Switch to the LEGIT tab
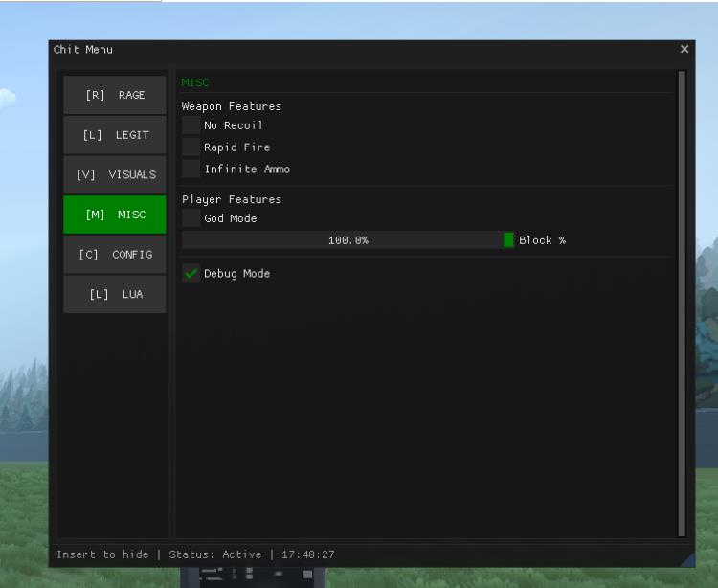The height and width of the screenshot is (588, 718). coord(115,135)
